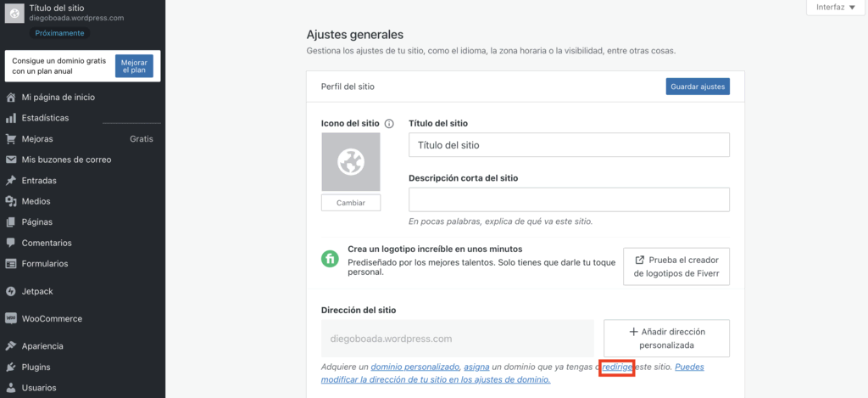Click the Usuarios person icon
The width and height of the screenshot is (868, 398).
pos(10,388)
